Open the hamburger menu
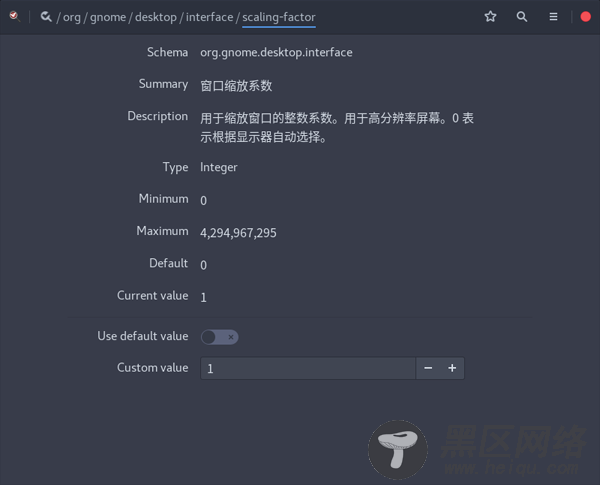 tap(553, 16)
